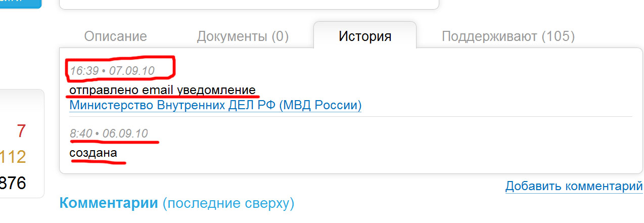644x223 pixels.
Task: Click the divider line between history entries
Action: pyautogui.click(x=351, y=117)
